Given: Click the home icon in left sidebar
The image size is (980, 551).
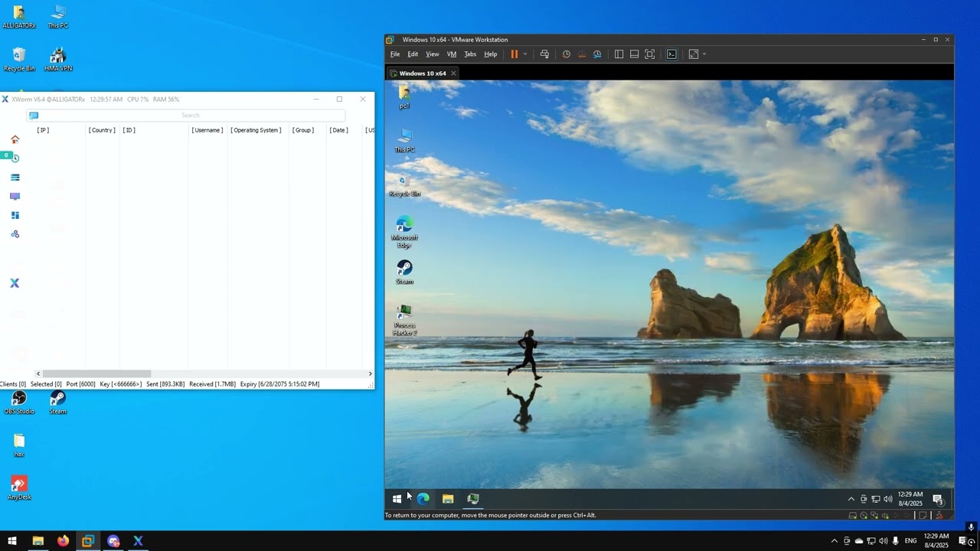Looking at the screenshot, I should (15, 139).
